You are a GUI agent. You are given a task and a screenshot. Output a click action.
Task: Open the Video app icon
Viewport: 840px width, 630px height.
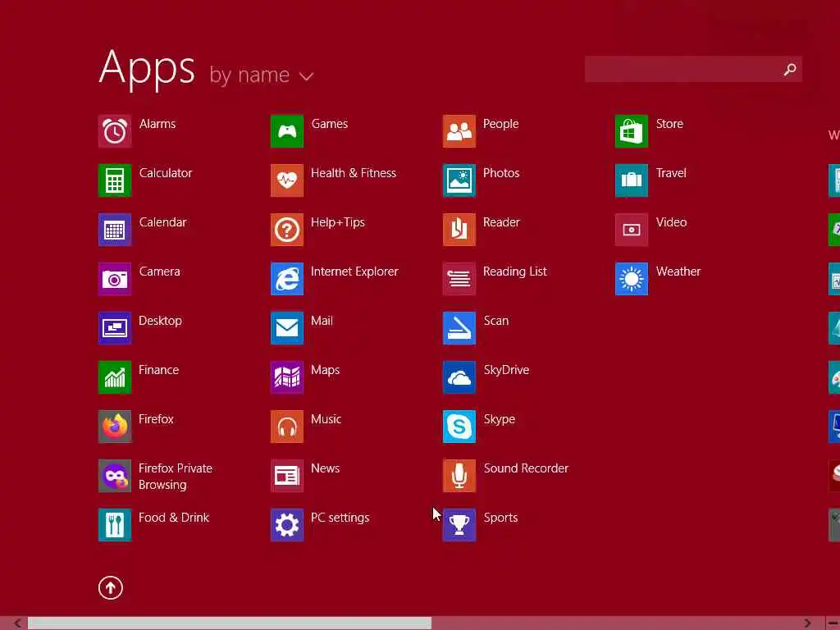[632, 230]
